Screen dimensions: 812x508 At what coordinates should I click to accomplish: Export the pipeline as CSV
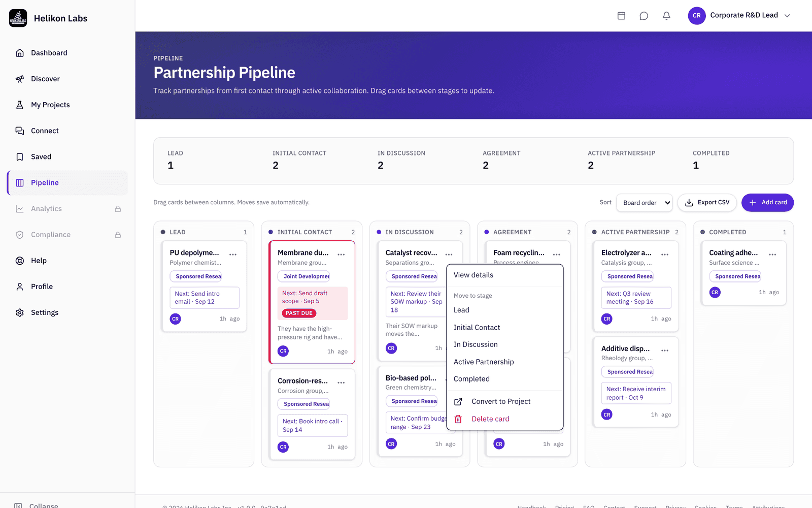[707, 203]
